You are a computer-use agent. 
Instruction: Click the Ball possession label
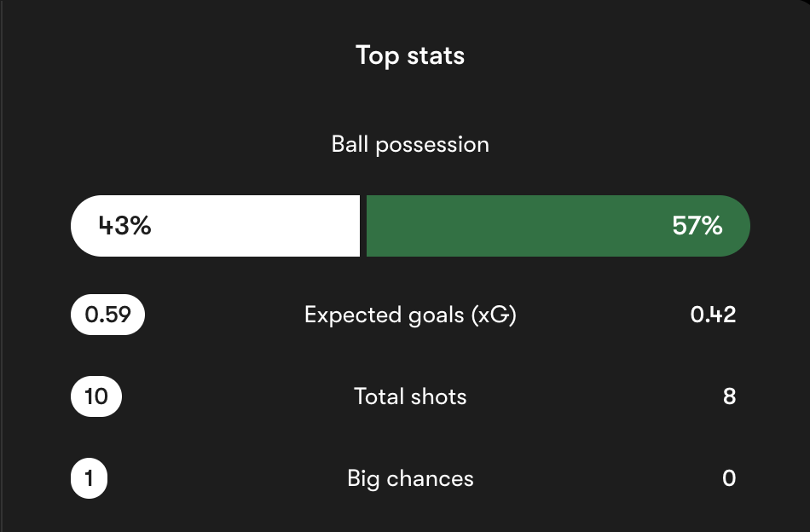click(x=410, y=144)
